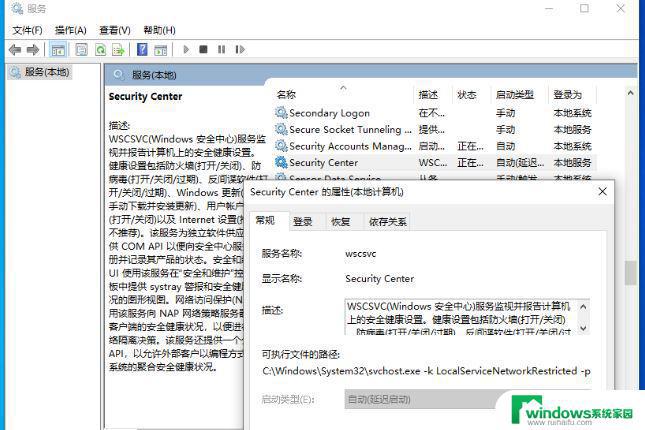Click the gear icon for Secure Socket Tunneling

click(281, 129)
